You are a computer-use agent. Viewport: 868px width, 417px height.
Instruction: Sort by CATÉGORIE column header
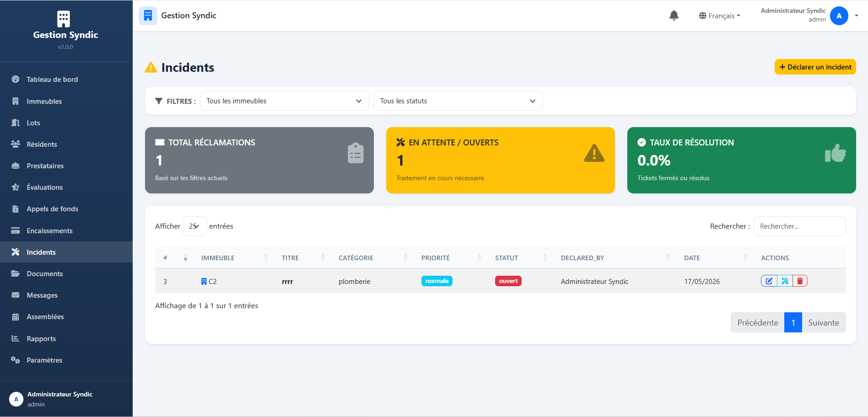(x=372, y=258)
